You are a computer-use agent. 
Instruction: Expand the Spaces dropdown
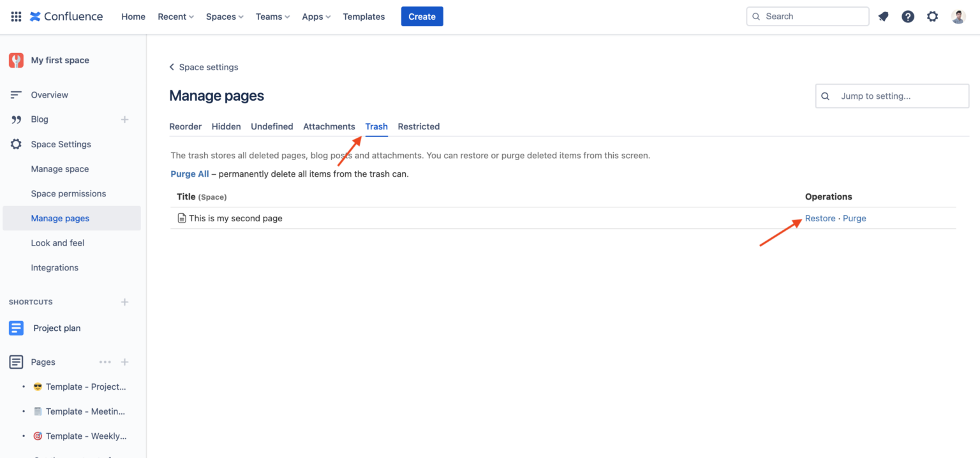224,17
